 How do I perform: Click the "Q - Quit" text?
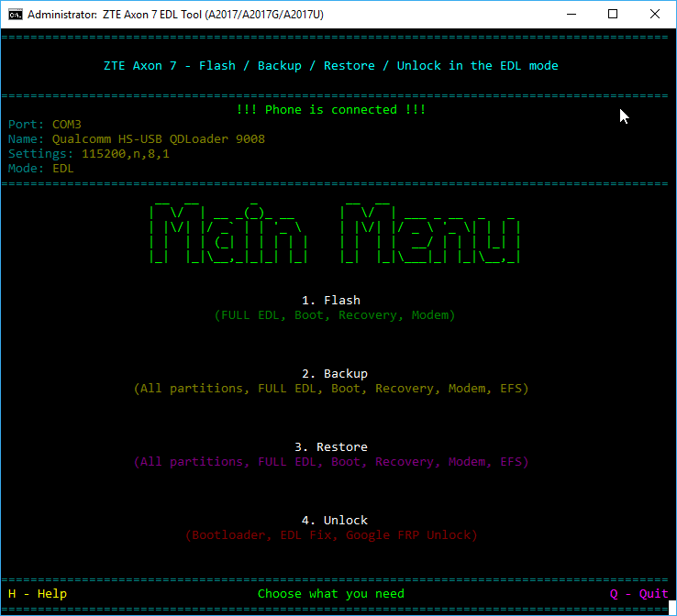(639, 594)
